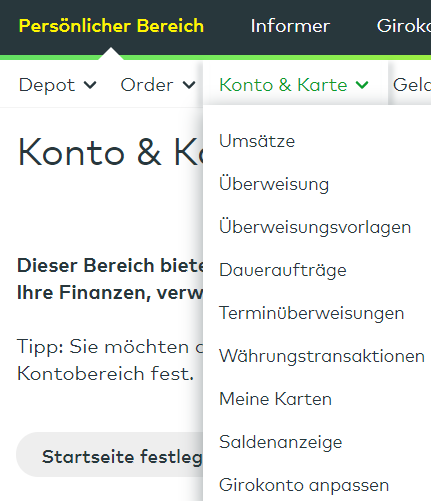Viewport: 431px width, 501px height.
Task: Choose Währungstransaktionen menu entry
Action: tap(322, 356)
